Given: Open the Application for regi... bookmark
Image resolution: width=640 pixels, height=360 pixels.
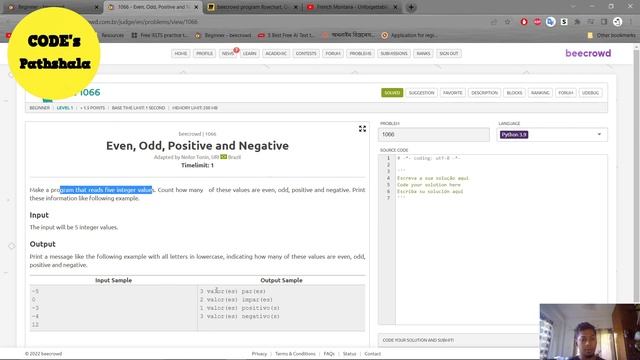Looking at the screenshot, I should pyautogui.click(x=409, y=36).
